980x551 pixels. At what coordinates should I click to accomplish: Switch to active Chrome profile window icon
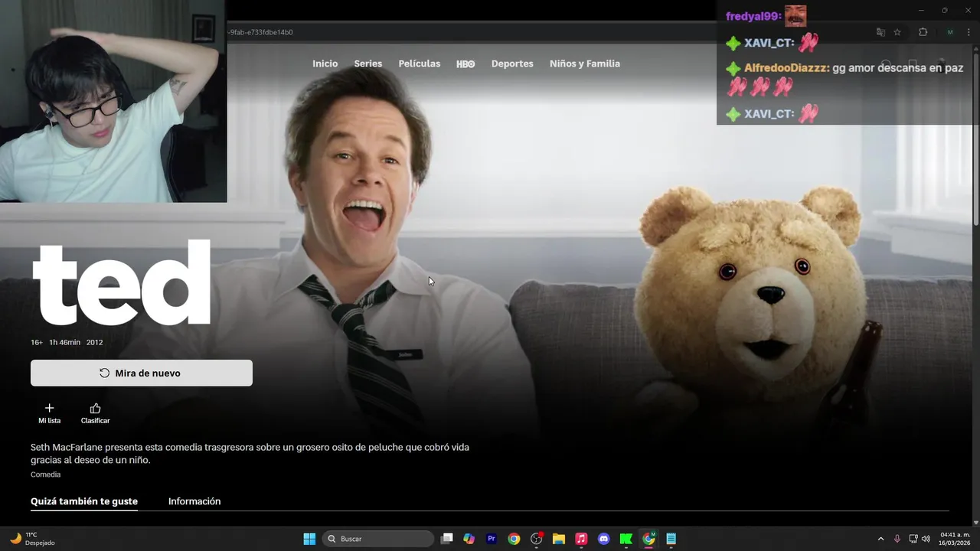point(648,539)
